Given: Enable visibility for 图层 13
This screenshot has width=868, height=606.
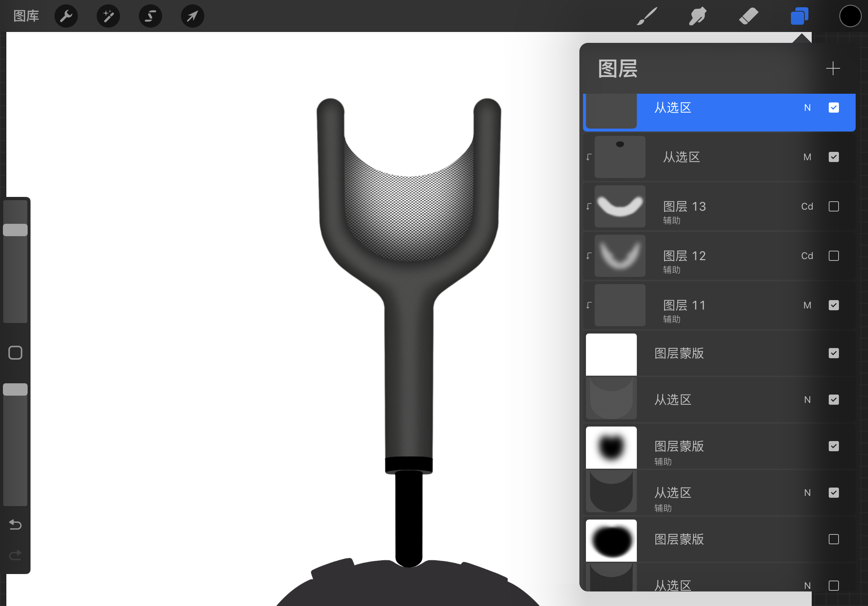Looking at the screenshot, I should 833,206.
